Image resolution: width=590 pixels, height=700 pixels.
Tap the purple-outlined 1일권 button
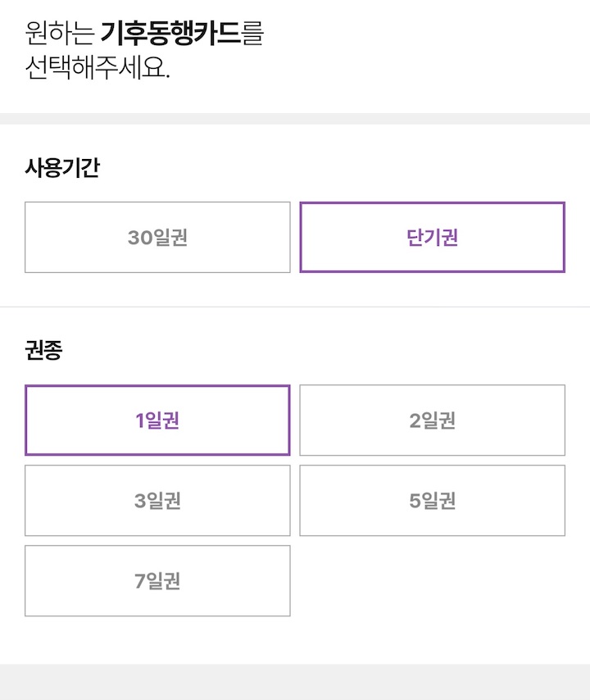point(157,420)
